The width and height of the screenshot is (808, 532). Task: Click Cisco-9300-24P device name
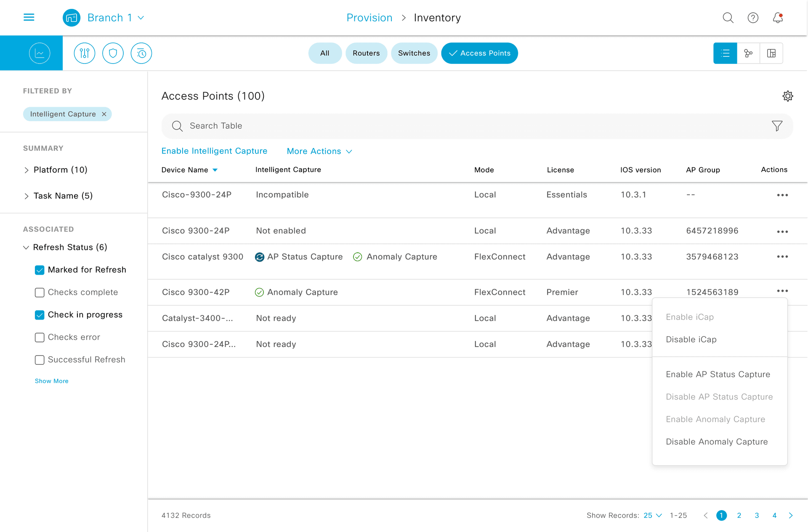pyautogui.click(x=197, y=195)
